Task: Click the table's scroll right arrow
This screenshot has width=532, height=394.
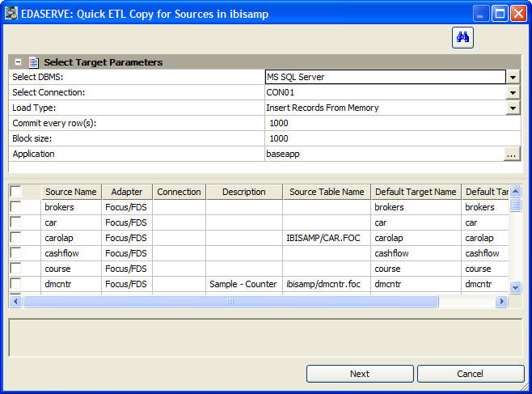Action: 501,302
